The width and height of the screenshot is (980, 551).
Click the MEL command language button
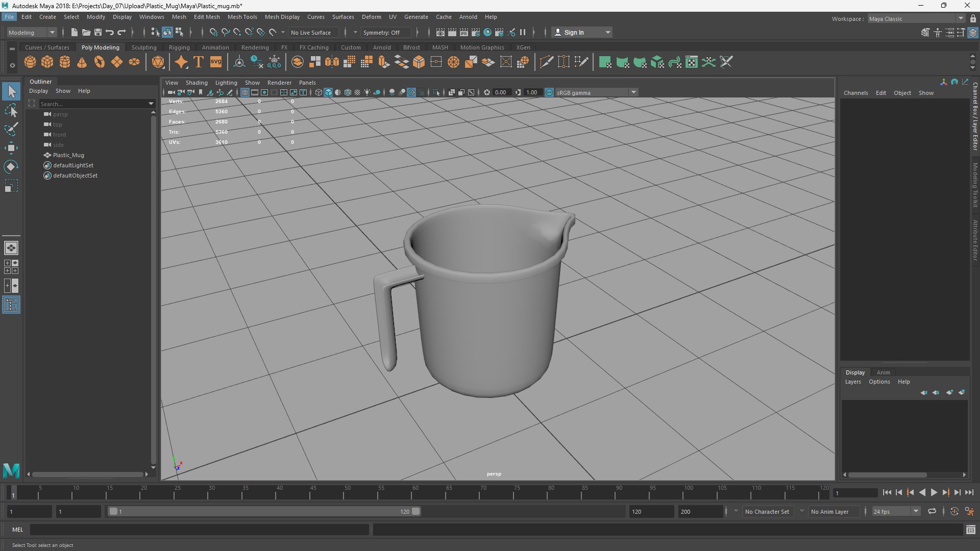(x=18, y=530)
